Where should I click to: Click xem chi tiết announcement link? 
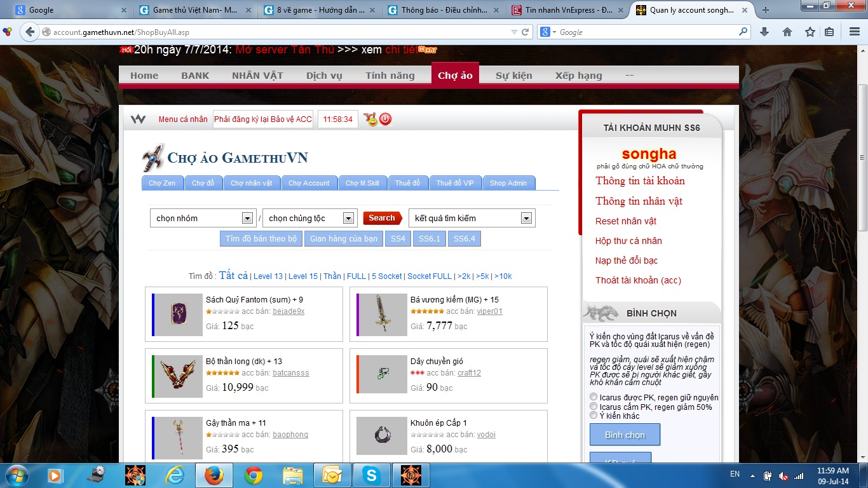403,50
